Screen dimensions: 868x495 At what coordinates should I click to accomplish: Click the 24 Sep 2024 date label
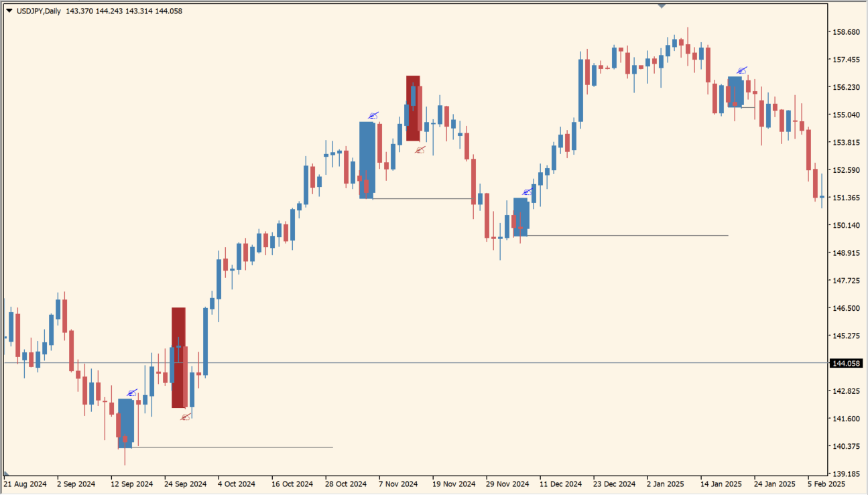tap(186, 484)
